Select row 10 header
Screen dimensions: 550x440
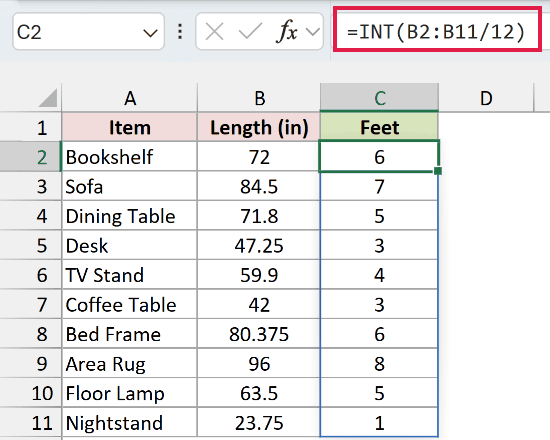[x=31, y=393]
